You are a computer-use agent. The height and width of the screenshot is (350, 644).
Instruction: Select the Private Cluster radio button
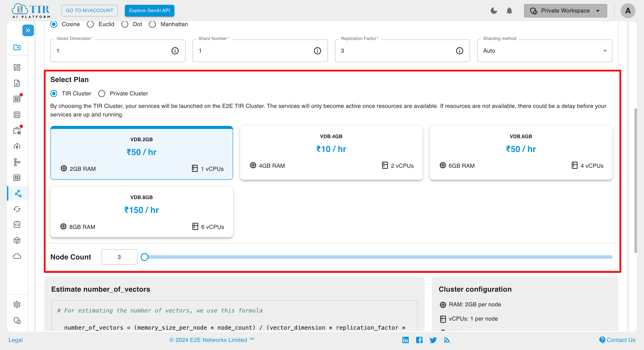pos(101,94)
